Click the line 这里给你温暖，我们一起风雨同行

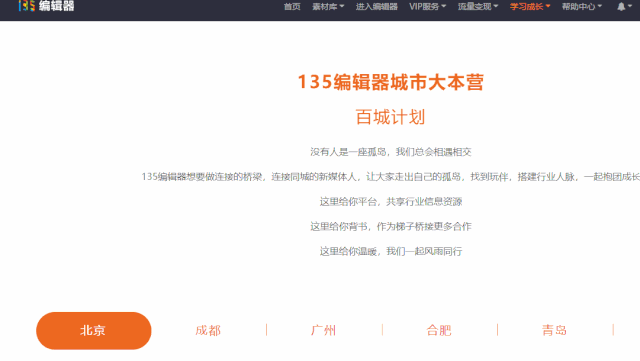391,251
